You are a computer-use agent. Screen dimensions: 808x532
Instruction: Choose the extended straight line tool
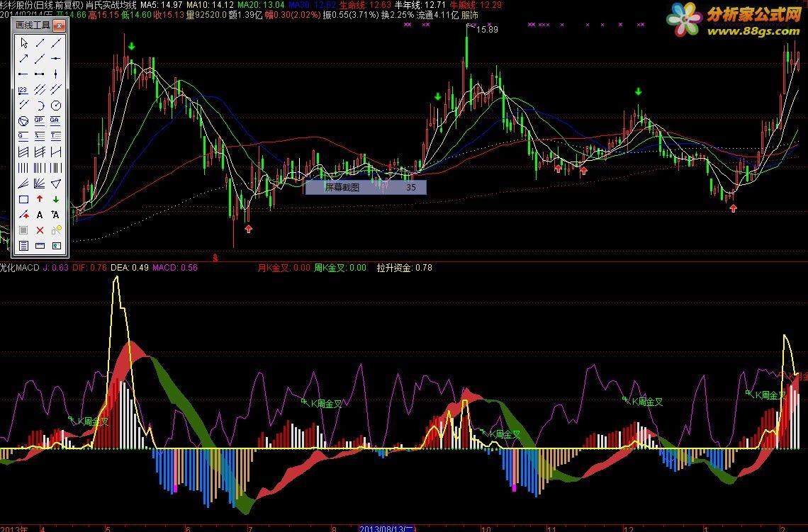(56, 43)
